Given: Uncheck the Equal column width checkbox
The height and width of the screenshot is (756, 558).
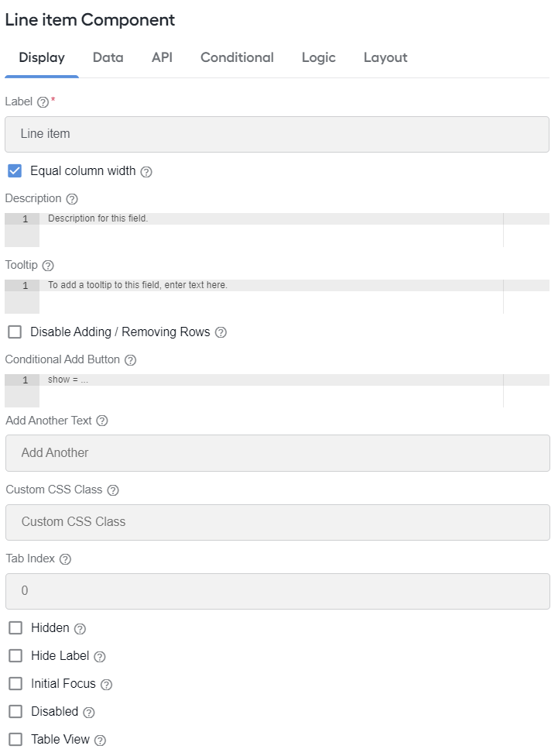Looking at the screenshot, I should (x=15, y=170).
